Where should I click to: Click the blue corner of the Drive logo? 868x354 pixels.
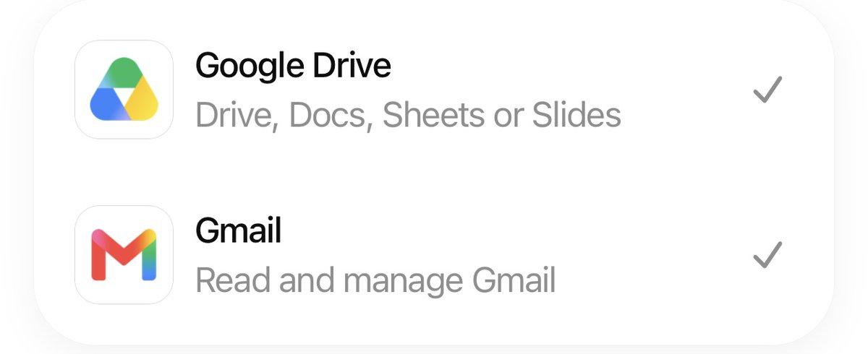[x=102, y=106]
